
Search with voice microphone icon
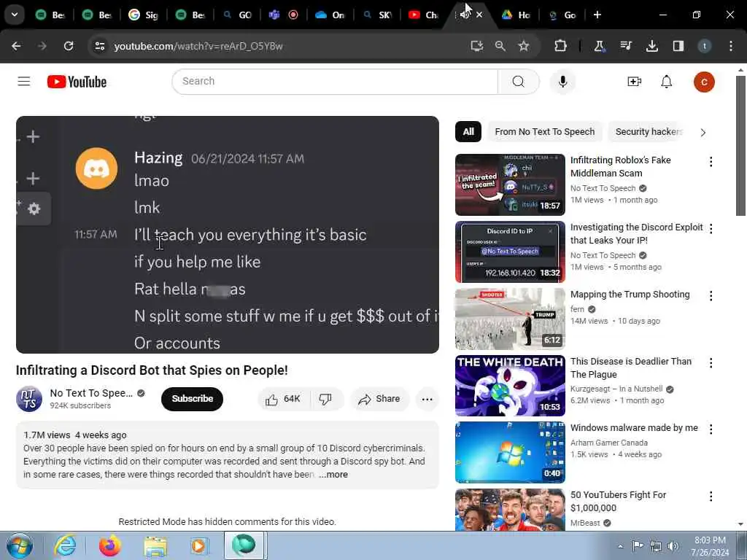tap(562, 82)
